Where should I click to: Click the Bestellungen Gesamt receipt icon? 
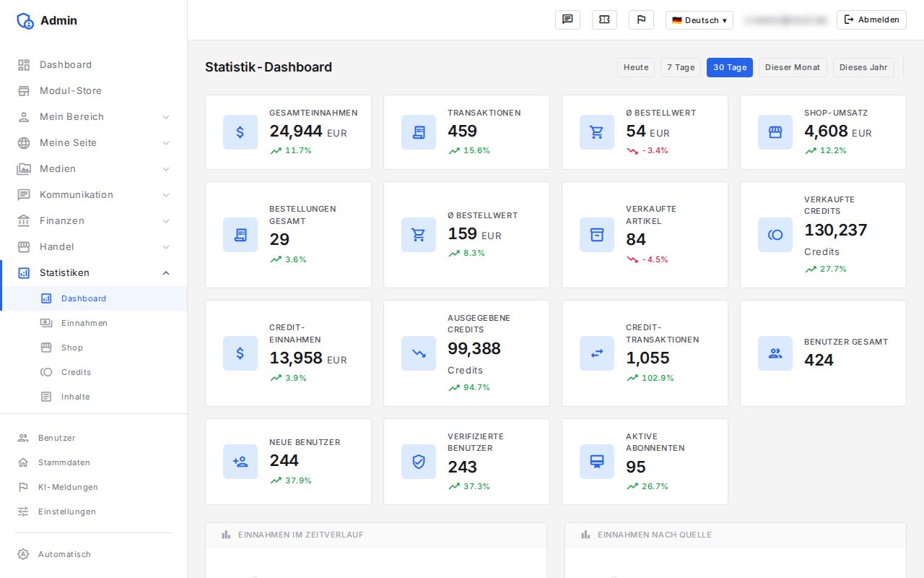[240, 235]
